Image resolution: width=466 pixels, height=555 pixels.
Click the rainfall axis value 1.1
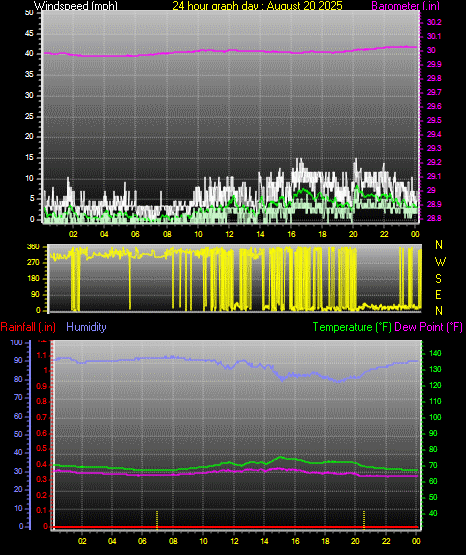42,355
